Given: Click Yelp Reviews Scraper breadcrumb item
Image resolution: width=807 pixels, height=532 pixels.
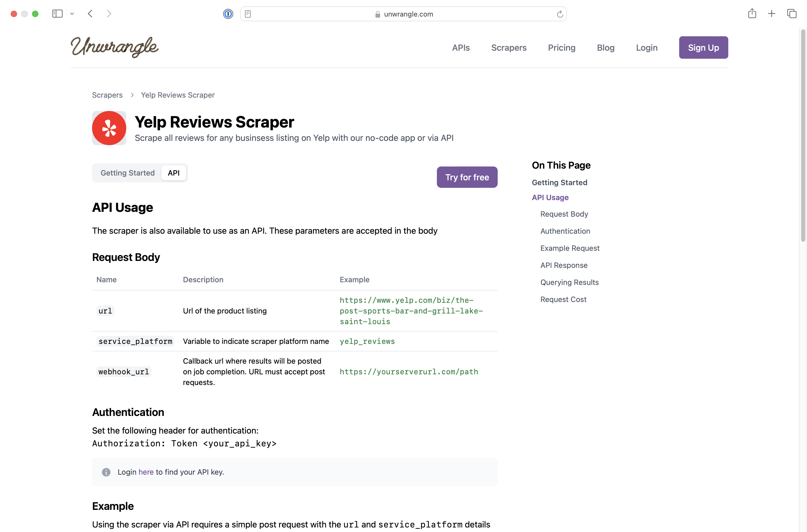Looking at the screenshot, I should tap(178, 95).
